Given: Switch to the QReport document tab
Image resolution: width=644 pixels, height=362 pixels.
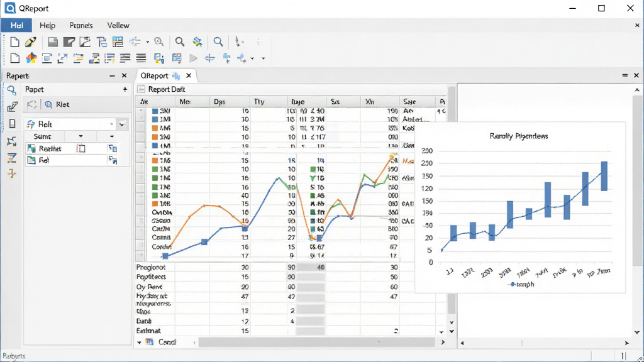Looking at the screenshot, I should pos(155,76).
